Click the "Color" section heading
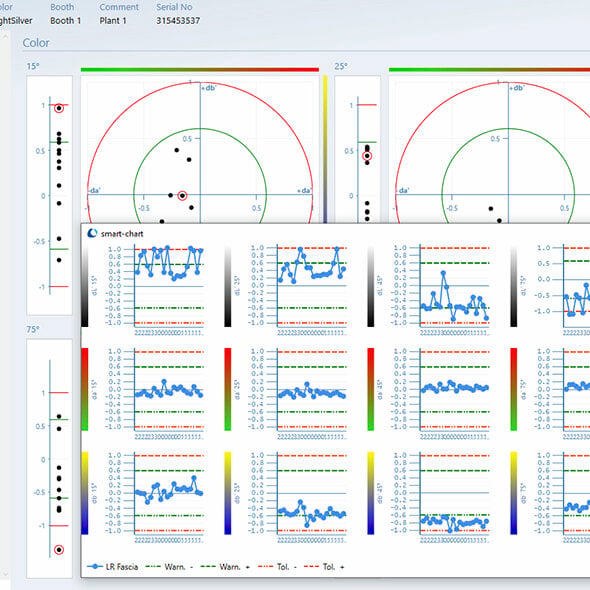The width and height of the screenshot is (590, 590). tap(36, 43)
